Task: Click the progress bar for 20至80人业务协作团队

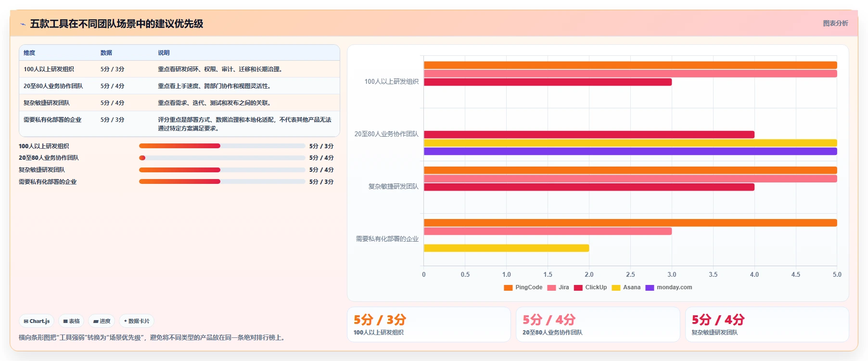Action: click(x=222, y=158)
